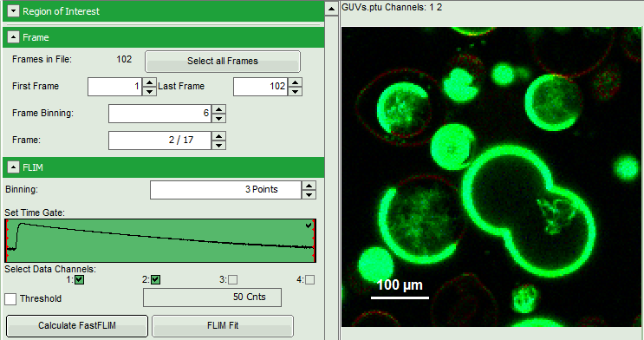Open the FLIM Fit button

pos(223,325)
